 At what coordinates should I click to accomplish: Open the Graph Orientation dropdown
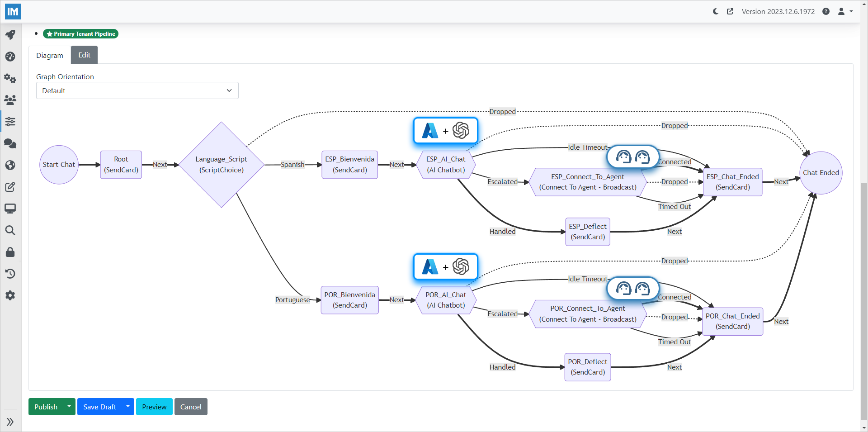tap(137, 90)
